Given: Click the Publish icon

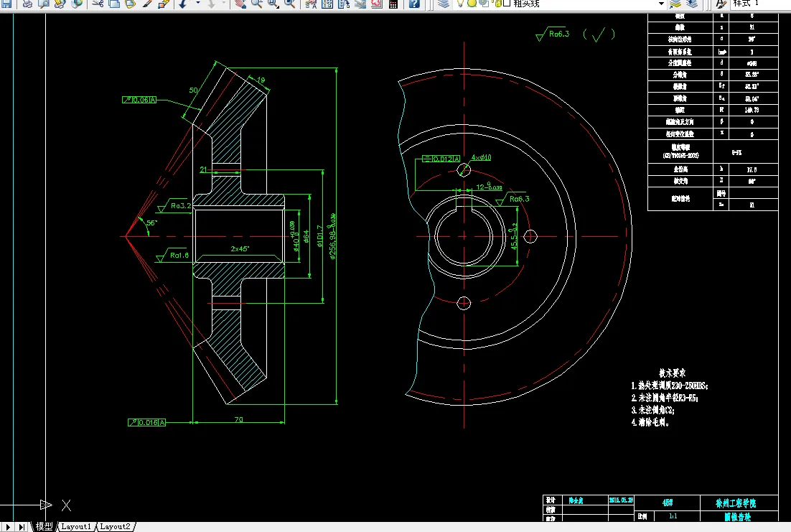Looking at the screenshot, I should click(x=60, y=4).
